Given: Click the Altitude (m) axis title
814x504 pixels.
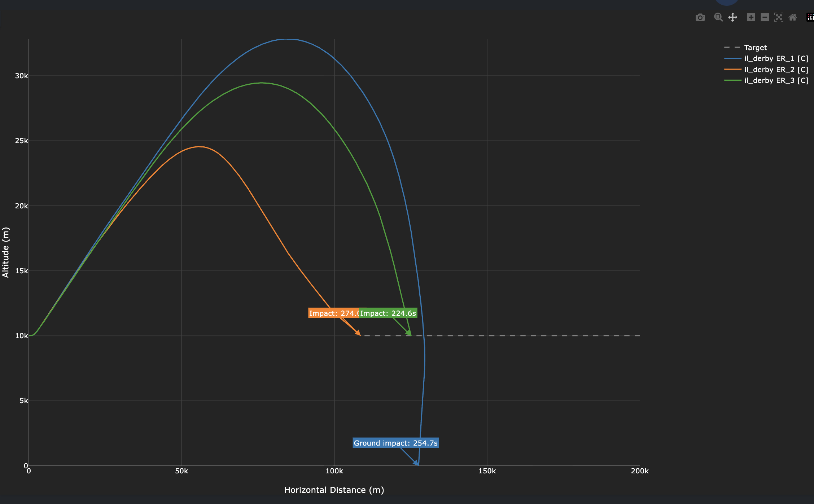Looking at the screenshot, I should tap(5, 252).
